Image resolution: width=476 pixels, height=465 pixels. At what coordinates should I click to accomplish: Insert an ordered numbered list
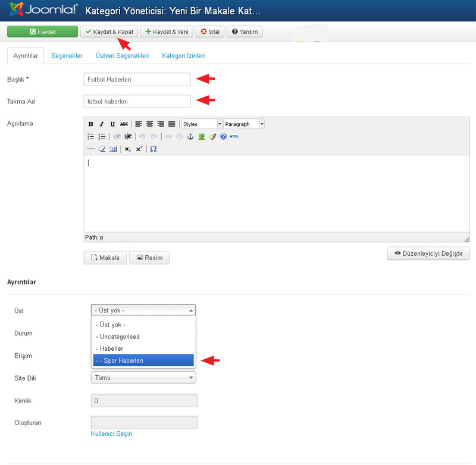tap(102, 137)
